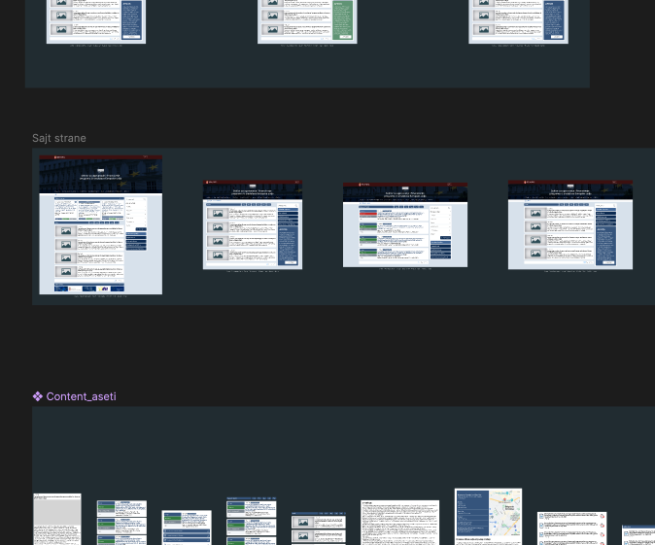Select the second asset in Content_aseti row
Screen dimensions: 655x545
point(121,522)
